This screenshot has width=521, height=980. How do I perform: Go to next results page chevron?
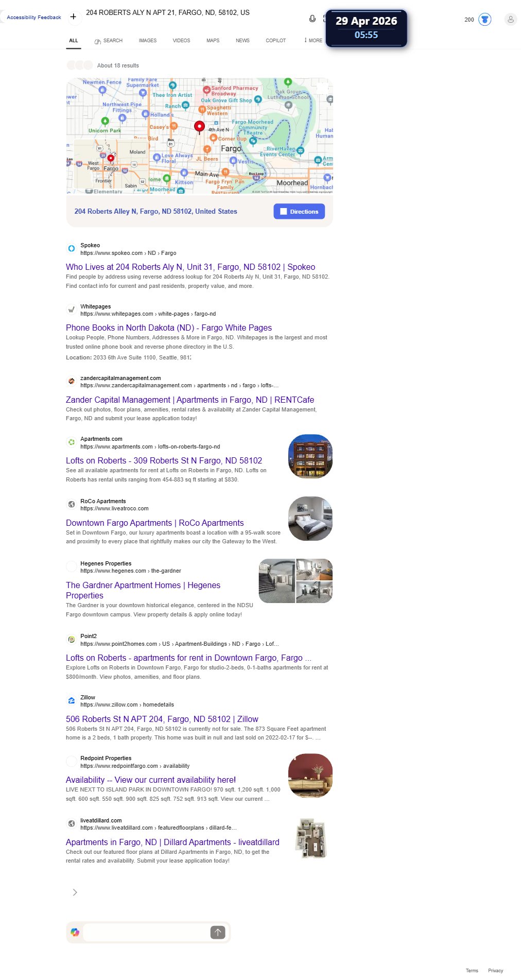[x=75, y=892]
